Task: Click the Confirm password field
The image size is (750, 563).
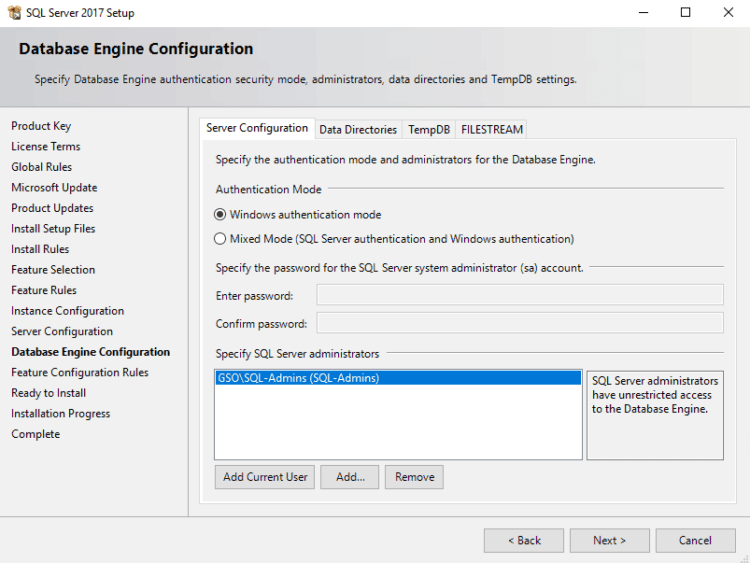Action: [519, 323]
